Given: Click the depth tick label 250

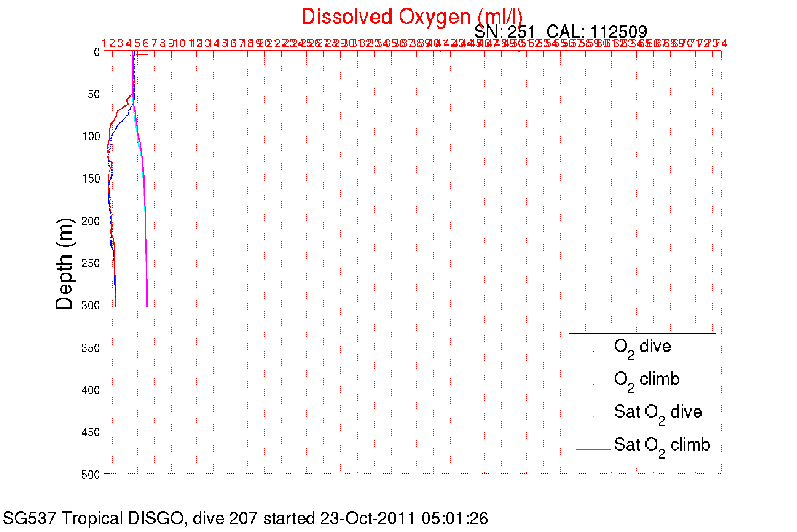Looking at the screenshot, I should coord(91,263).
